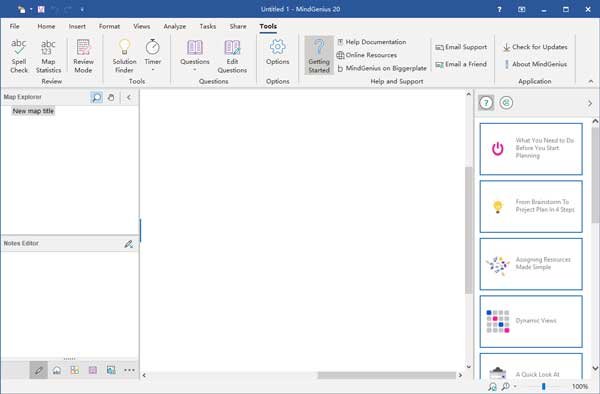
Task: Open Assigning Resources Made Simple card
Action: pyautogui.click(x=531, y=264)
